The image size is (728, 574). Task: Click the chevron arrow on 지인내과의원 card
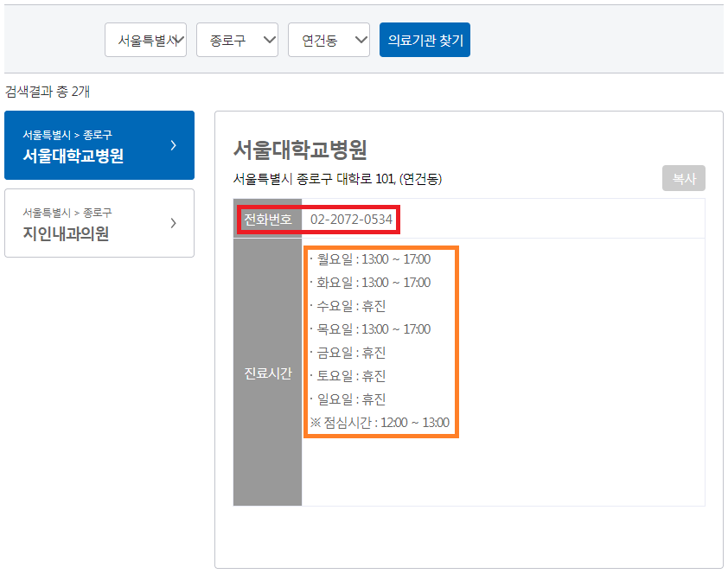click(x=173, y=223)
